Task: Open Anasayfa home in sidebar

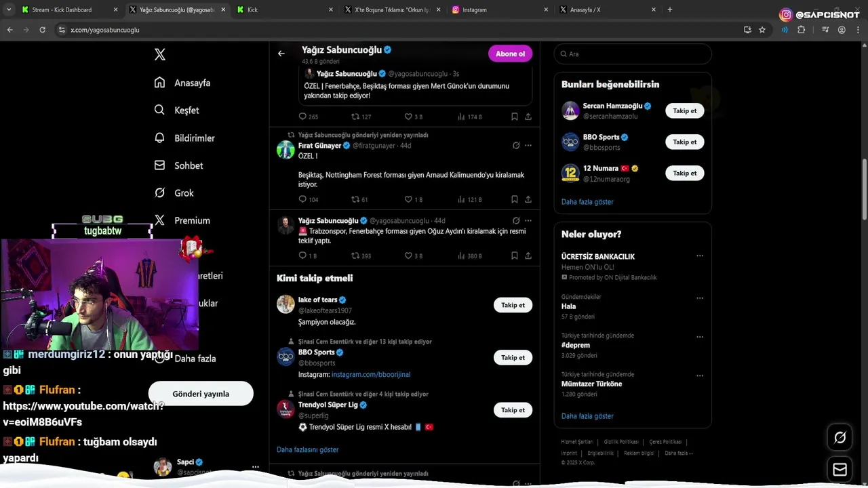Action: pyautogui.click(x=182, y=83)
